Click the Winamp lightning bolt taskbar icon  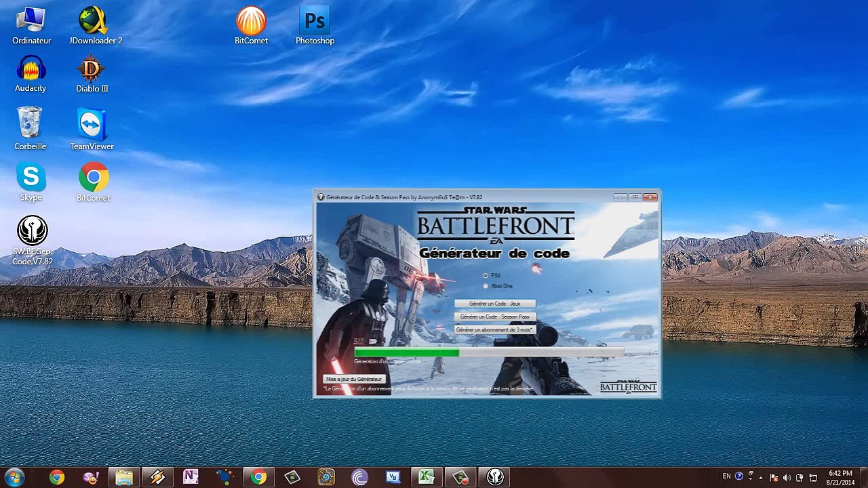click(x=157, y=477)
